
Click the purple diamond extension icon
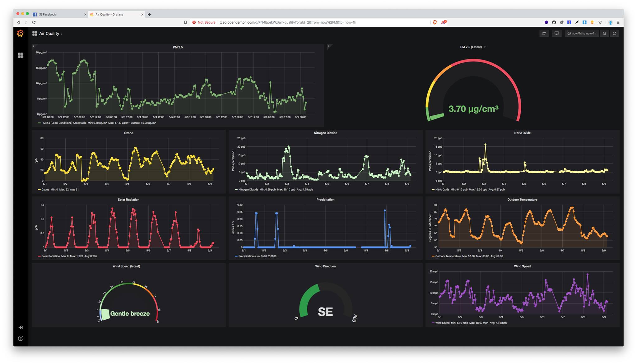tap(546, 22)
